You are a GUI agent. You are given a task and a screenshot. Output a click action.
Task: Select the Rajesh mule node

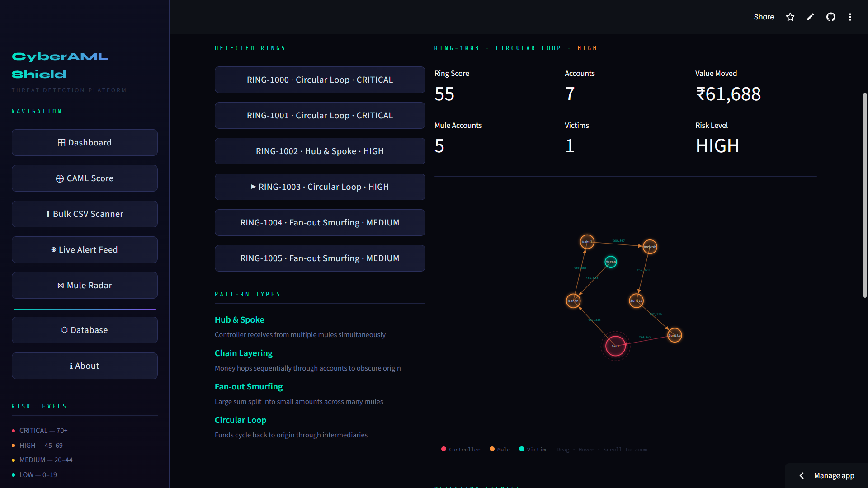650,247
